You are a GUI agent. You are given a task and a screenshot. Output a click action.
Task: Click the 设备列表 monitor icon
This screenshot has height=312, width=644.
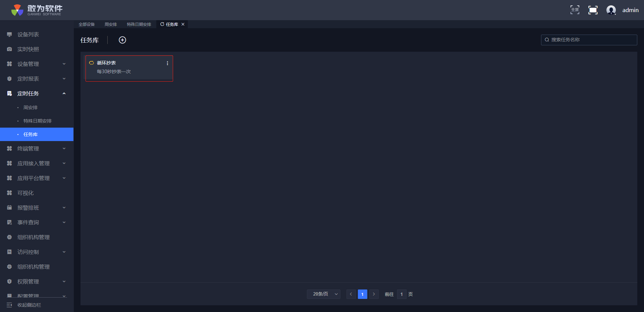9,35
